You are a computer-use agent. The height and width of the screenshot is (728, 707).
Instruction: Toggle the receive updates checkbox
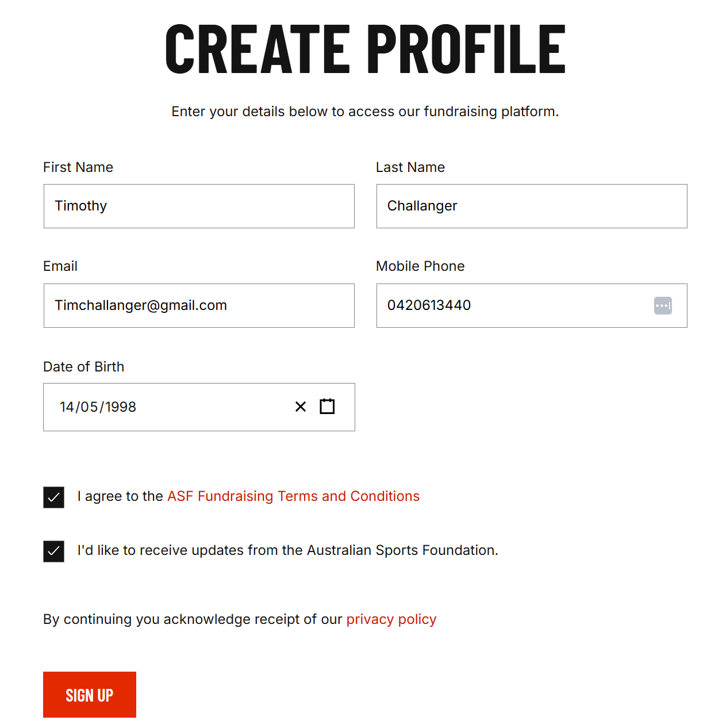point(53,551)
